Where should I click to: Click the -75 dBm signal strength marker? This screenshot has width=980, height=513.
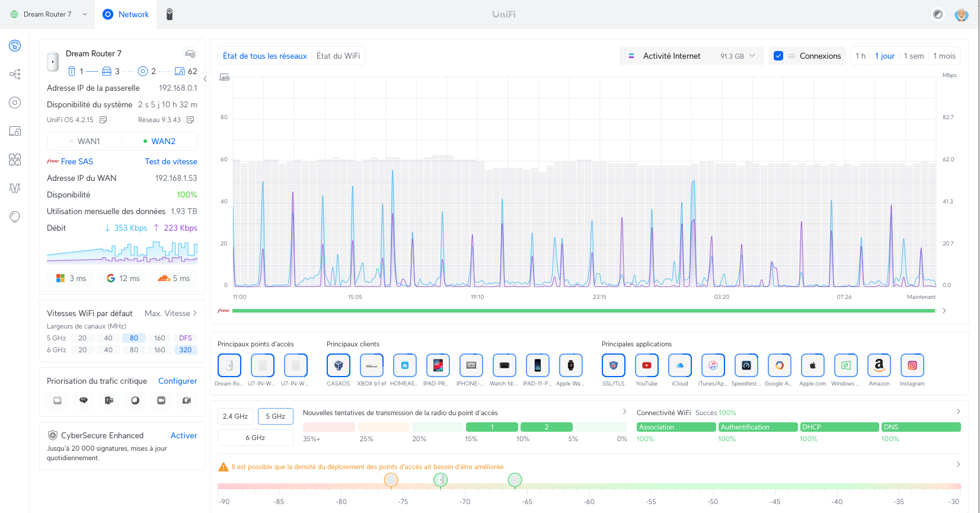(391, 480)
